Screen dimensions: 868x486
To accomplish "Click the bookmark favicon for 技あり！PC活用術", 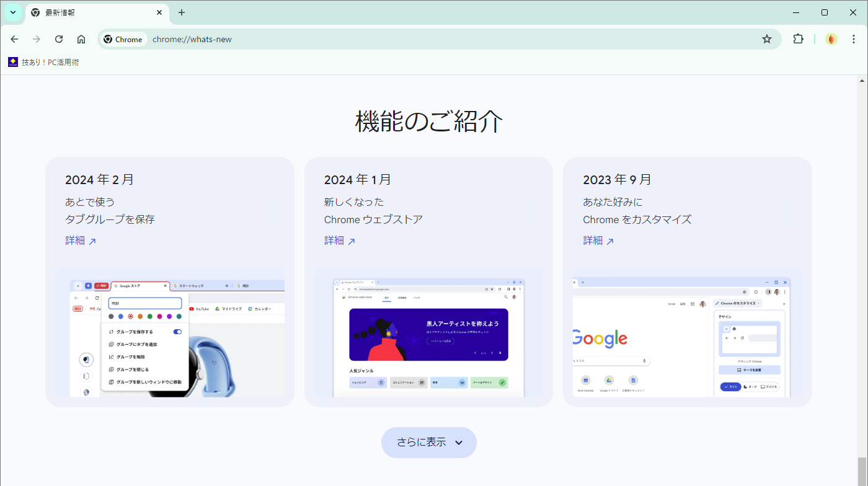I will [x=13, y=62].
